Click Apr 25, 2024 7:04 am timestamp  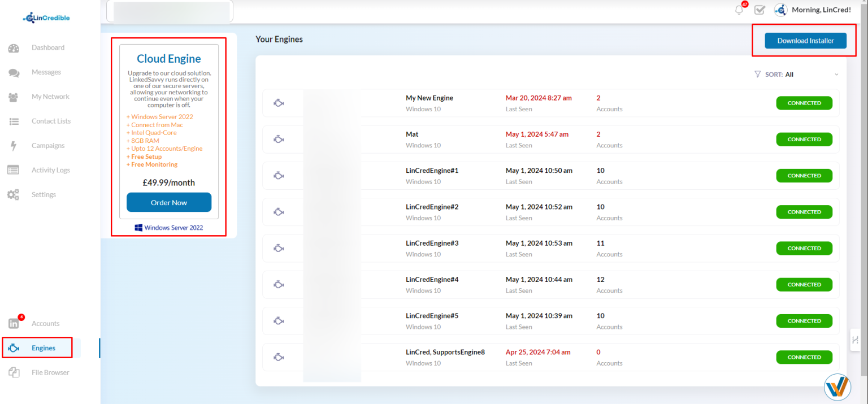coord(538,352)
